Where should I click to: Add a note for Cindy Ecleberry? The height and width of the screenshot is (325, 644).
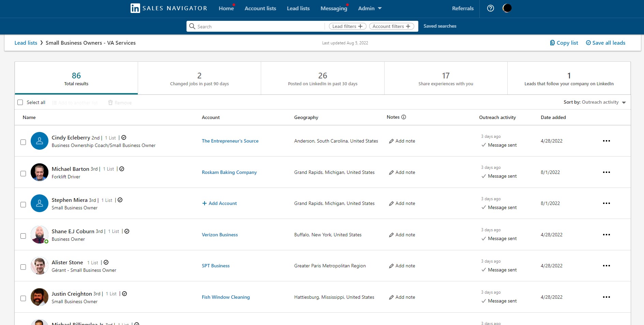coord(402,141)
